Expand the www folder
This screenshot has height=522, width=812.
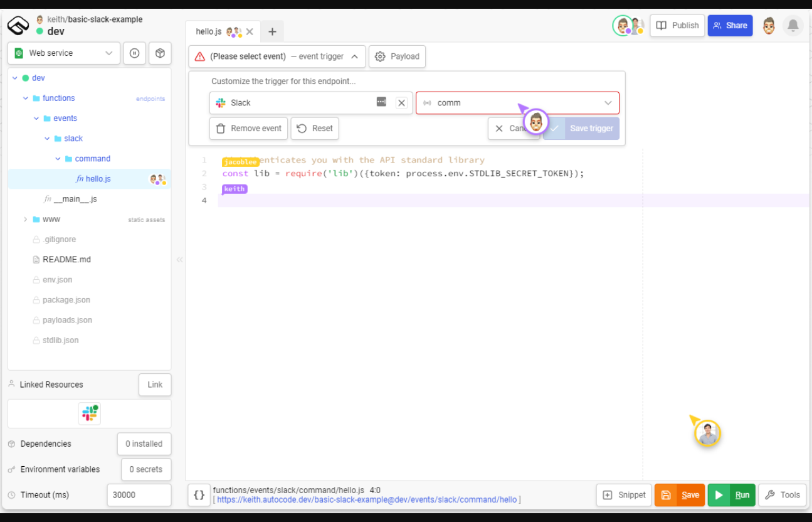26,220
